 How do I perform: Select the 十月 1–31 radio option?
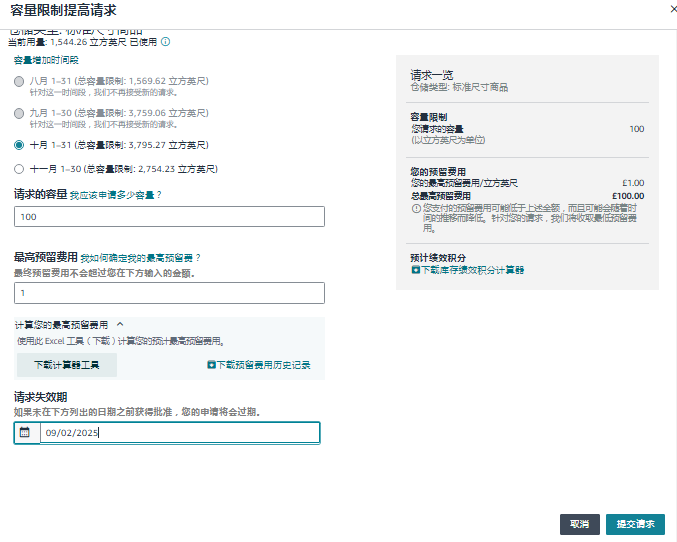[19, 144]
